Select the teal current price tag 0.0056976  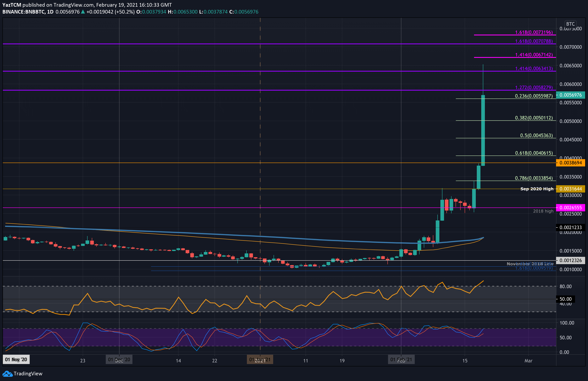click(x=570, y=95)
